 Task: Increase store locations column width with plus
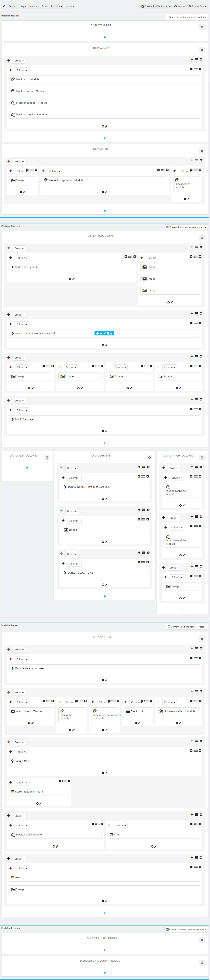(x=69, y=781)
